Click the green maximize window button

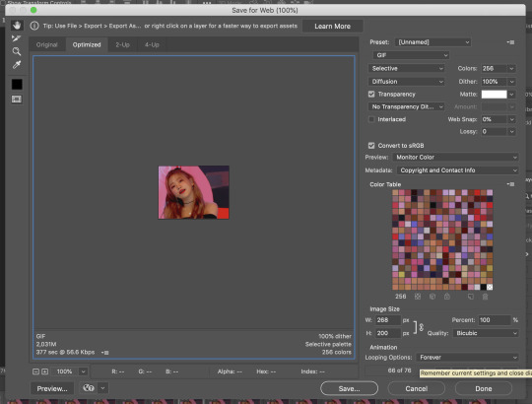click(33, 10)
